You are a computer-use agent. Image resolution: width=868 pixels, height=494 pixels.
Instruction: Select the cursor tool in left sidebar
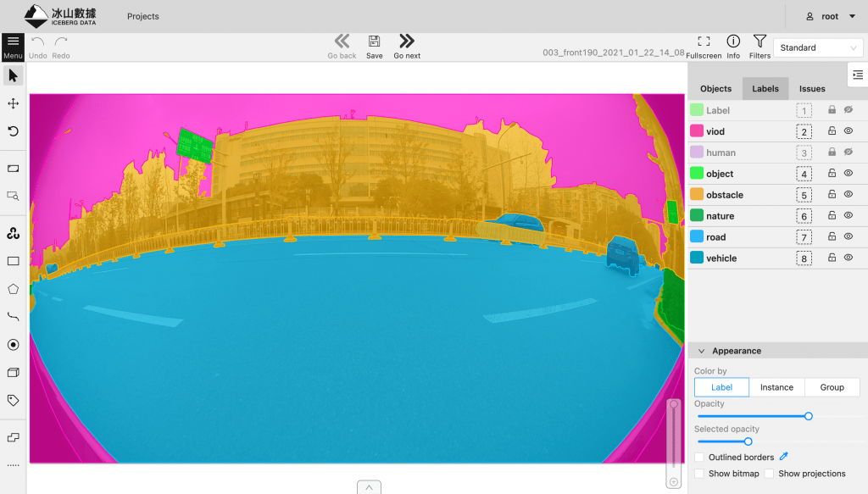pyautogui.click(x=13, y=76)
